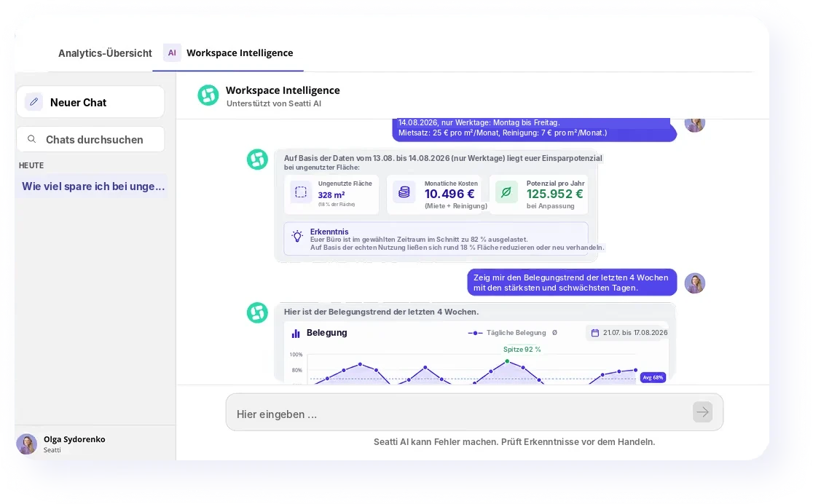This screenshot has width=813, height=504.
Task: Open the Olga Sydorenko user name
Action: pos(74,439)
